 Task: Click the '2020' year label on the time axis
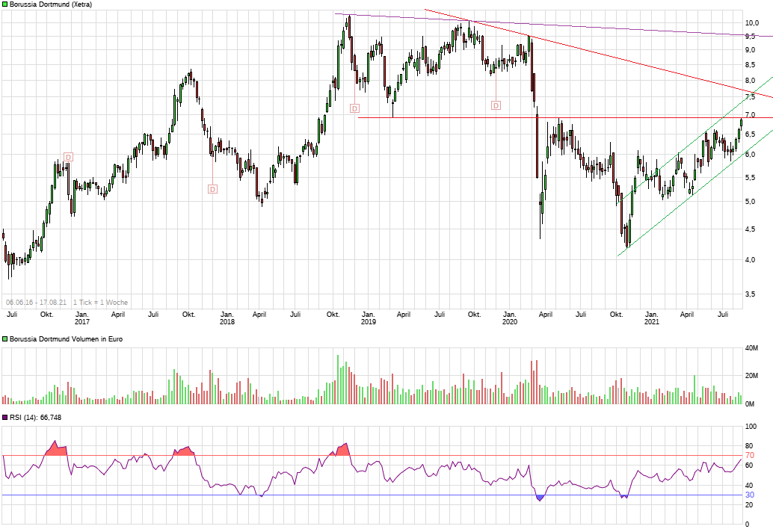[510, 321]
